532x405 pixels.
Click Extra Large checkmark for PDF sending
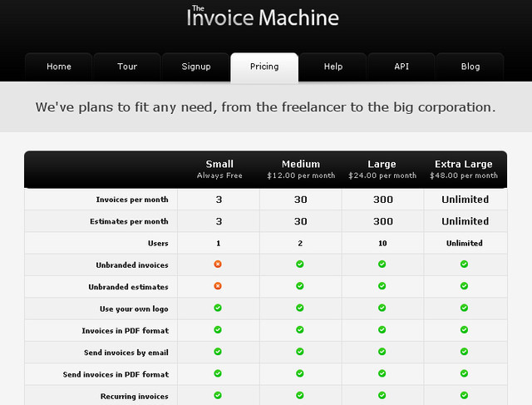(x=465, y=373)
